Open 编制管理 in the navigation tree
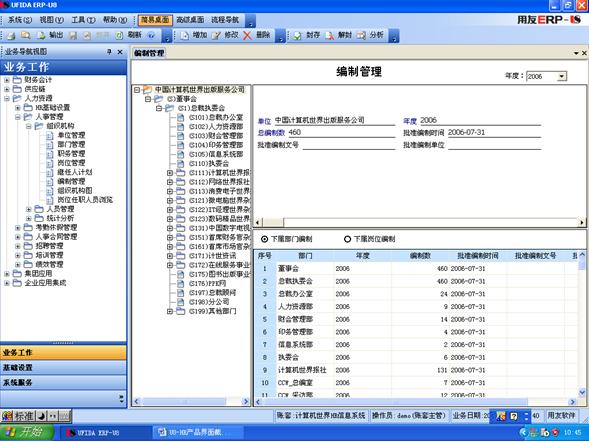Screen dimensions: 589x442 [x=71, y=181]
